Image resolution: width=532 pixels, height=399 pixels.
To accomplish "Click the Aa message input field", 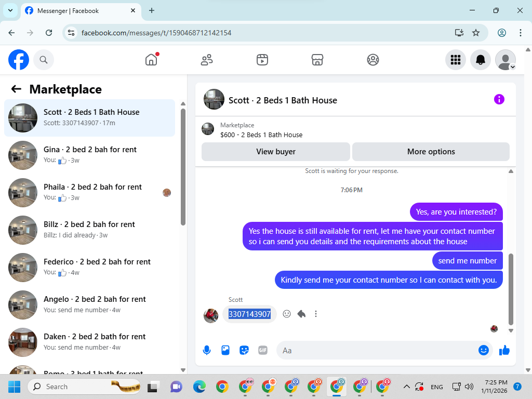I will point(377,350).
